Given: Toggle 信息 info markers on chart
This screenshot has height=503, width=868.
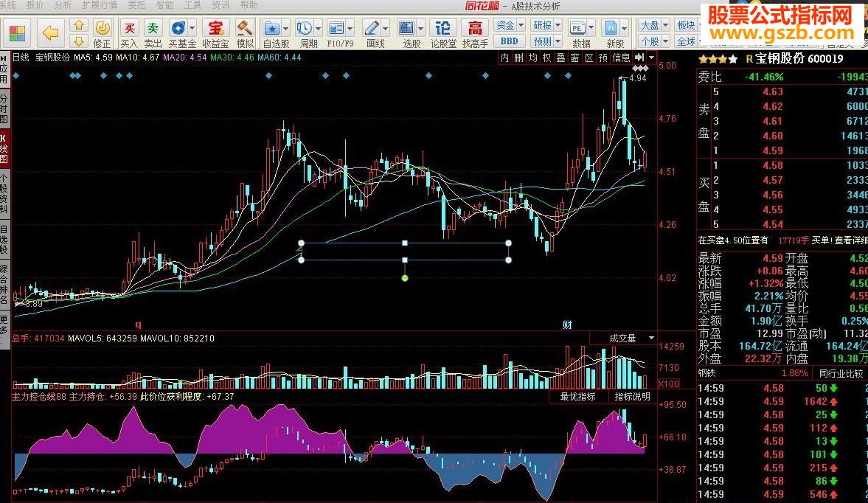Looking at the screenshot, I should pyautogui.click(x=621, y=58).
